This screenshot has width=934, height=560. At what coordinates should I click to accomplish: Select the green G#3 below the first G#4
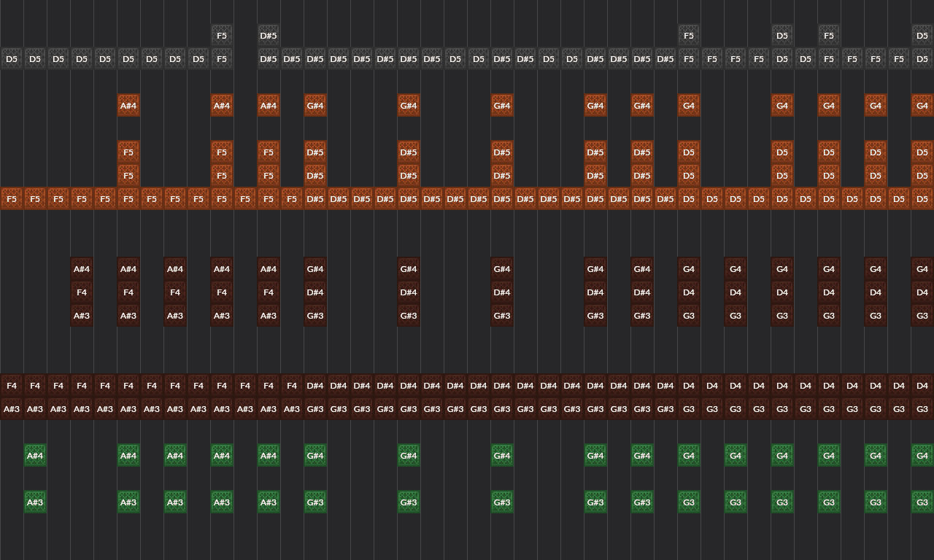(x=315, y=502)
